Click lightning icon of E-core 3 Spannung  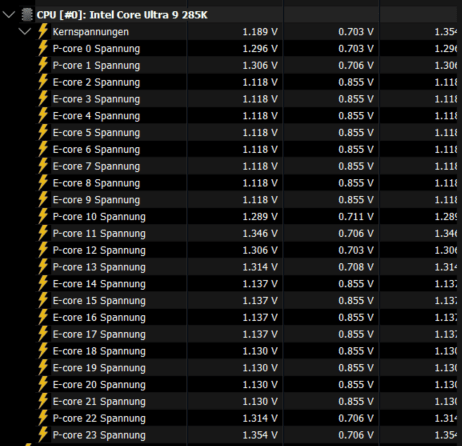[43, 99]
